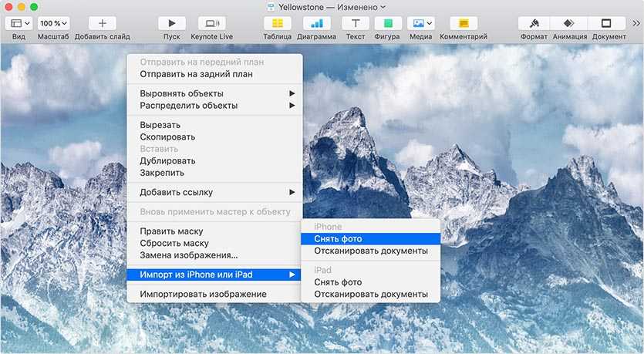The height and width of the screenshot is (354, 644).
Task: Add a comment with the Комментарий icon
Action: pyautogui.click(x=464, y=23)
